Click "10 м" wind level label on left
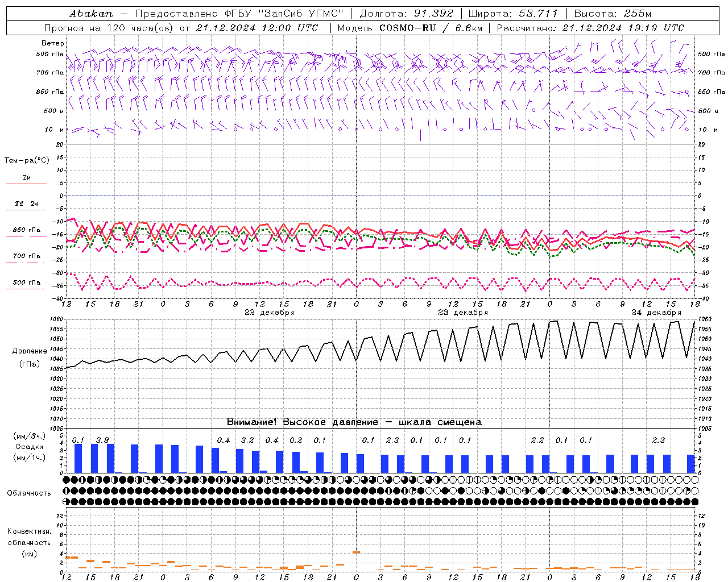The width and height of the screenshot is (728, 582). pos(55,130)
